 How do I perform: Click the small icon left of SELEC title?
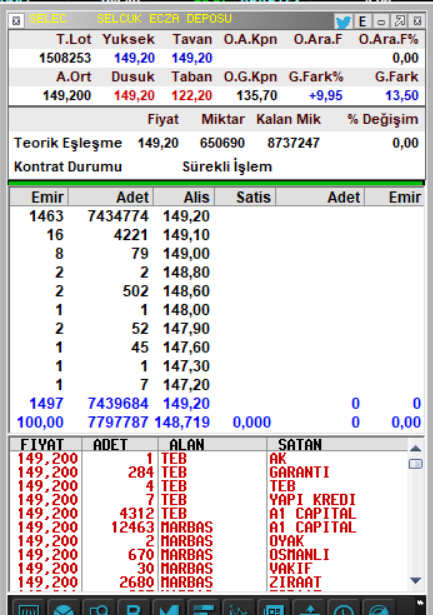16,21
